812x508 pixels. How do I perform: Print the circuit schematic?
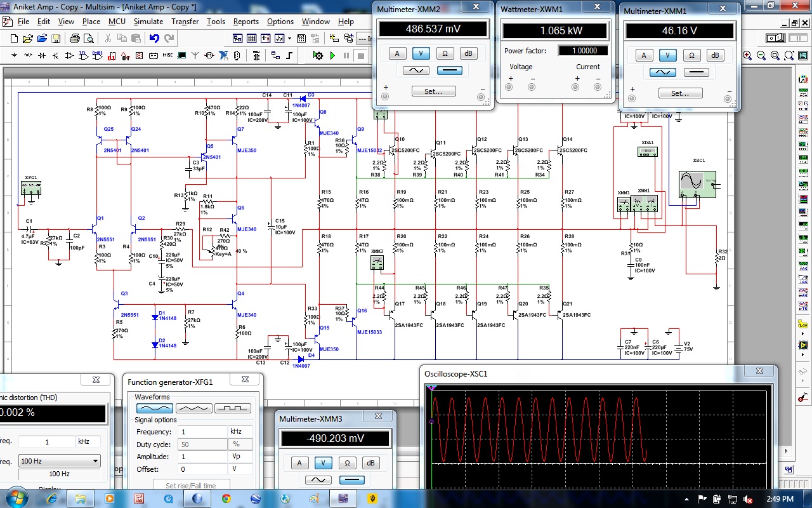[x=74, y=38]
